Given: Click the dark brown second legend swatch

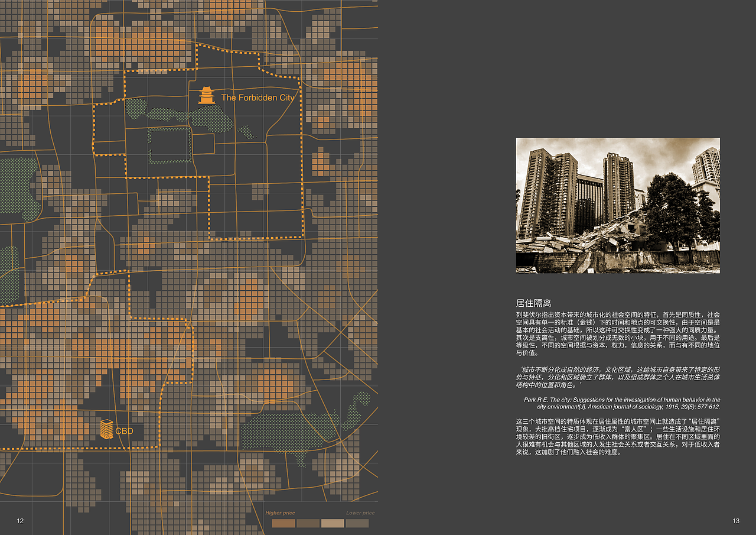Looking at the screenshot, I should [308, 523].
